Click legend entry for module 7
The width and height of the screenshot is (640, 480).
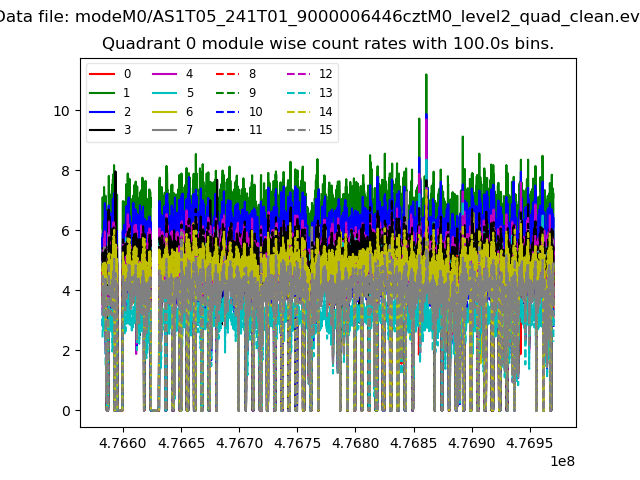(x=173, y=130)
